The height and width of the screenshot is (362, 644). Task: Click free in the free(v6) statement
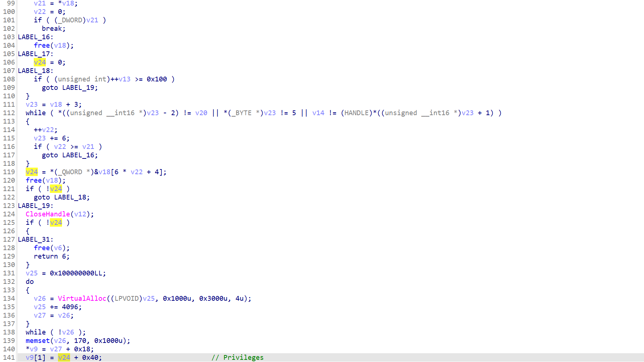coord(41,248)
